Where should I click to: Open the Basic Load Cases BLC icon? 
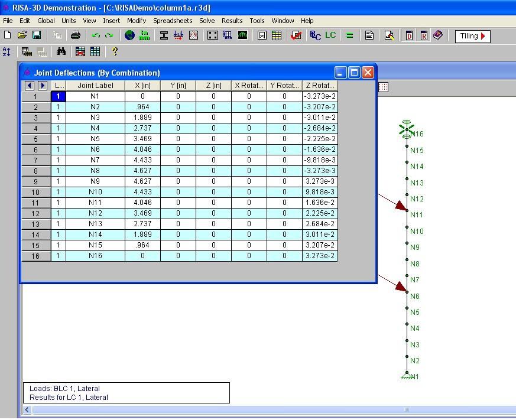click(x=315, y=35)
